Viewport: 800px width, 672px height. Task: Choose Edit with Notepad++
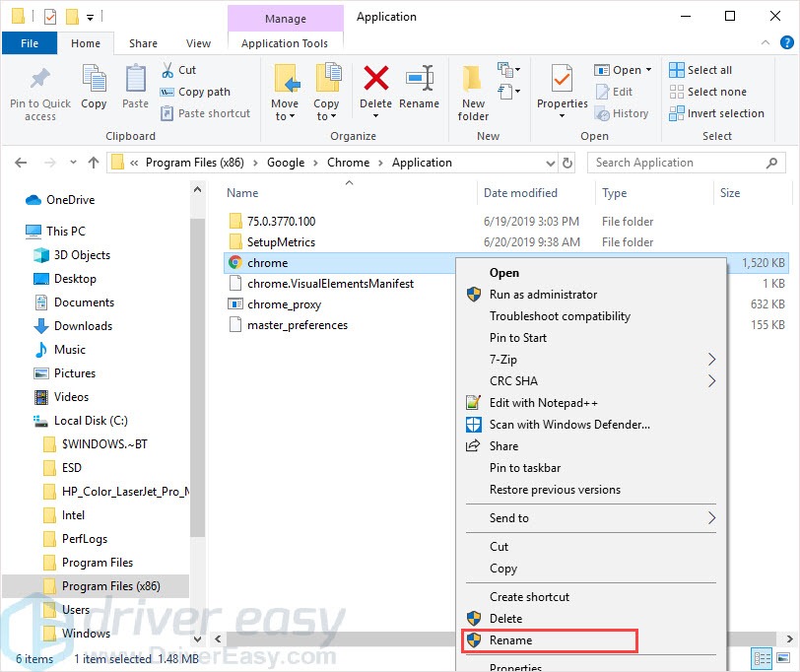tap(591, 403)
